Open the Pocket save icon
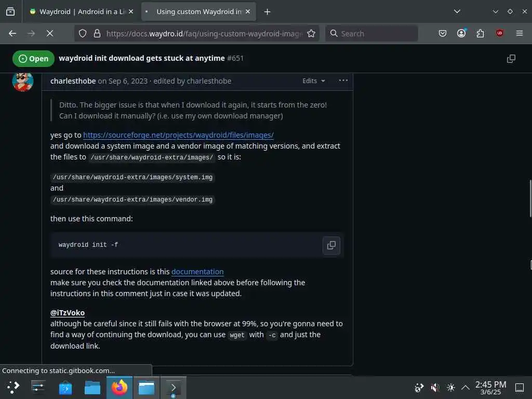 click(443, 33)
